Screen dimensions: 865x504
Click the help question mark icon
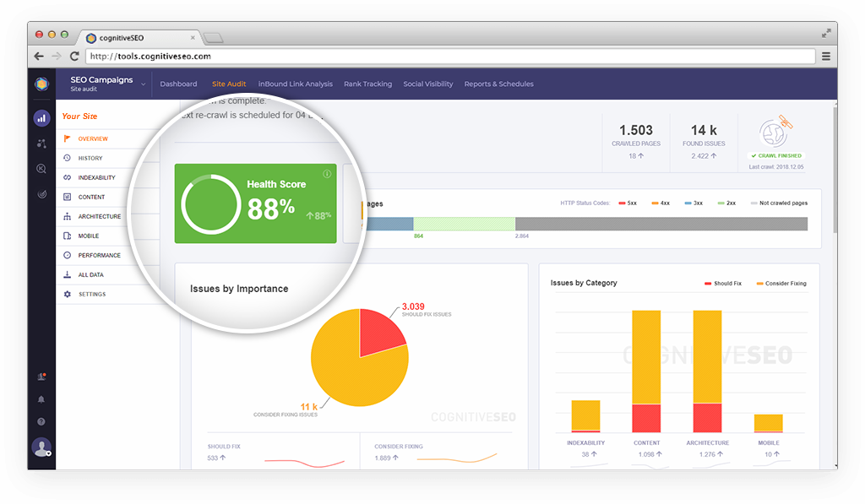click(x=41, y=420)
